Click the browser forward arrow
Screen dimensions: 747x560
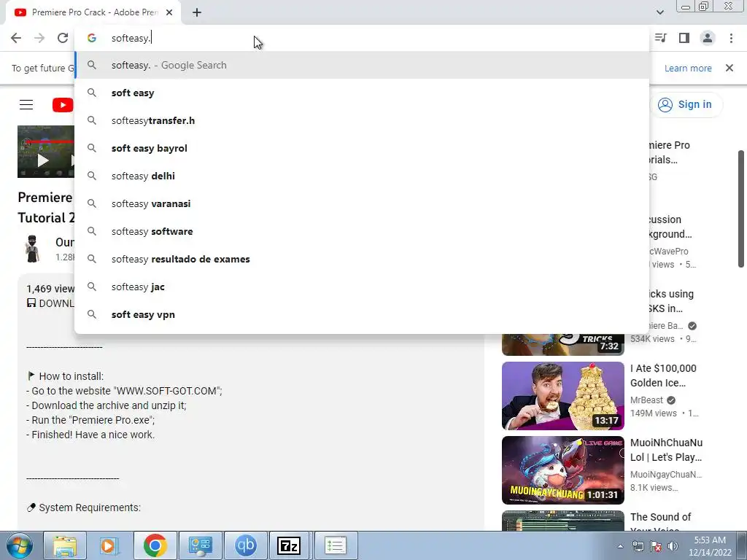[x=39, y=38]
